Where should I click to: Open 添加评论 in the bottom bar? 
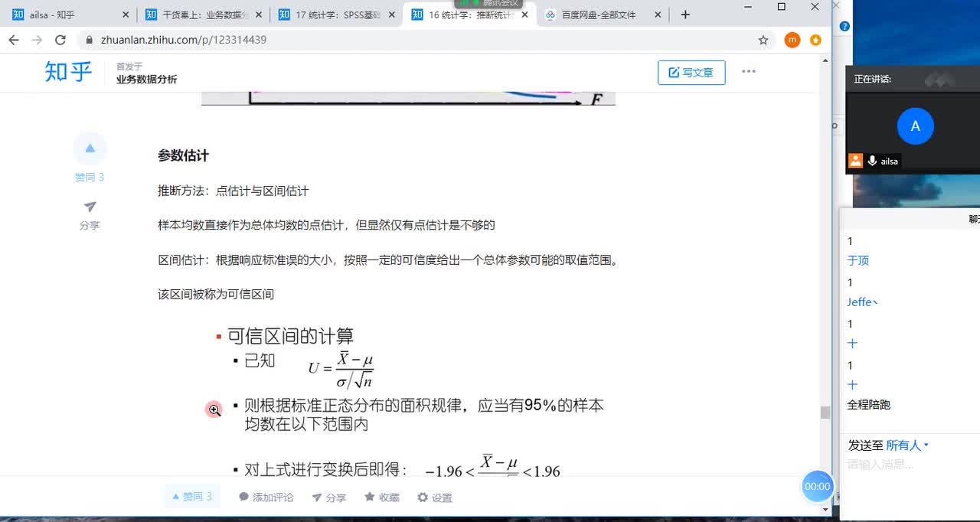(x=266, y=498)
